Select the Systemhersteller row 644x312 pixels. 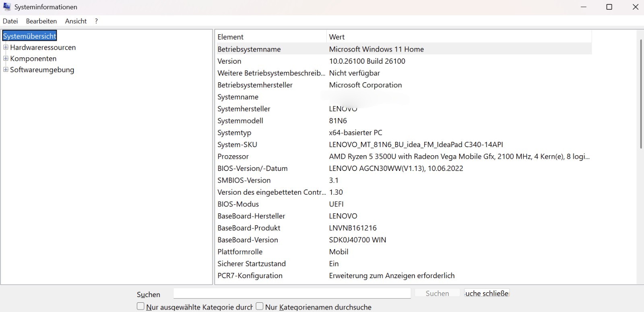click(x=403, y=109)
